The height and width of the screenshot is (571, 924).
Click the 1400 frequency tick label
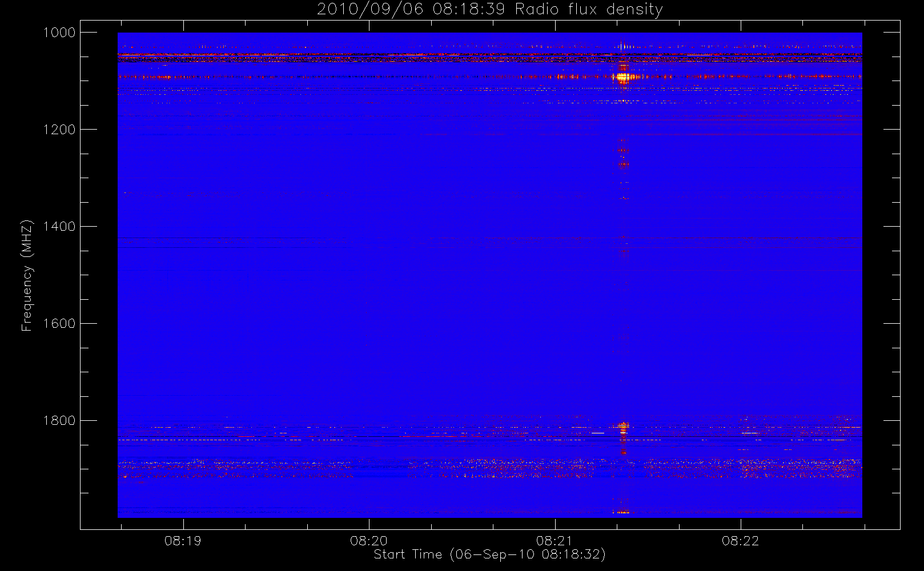click(x=60, y=227)
